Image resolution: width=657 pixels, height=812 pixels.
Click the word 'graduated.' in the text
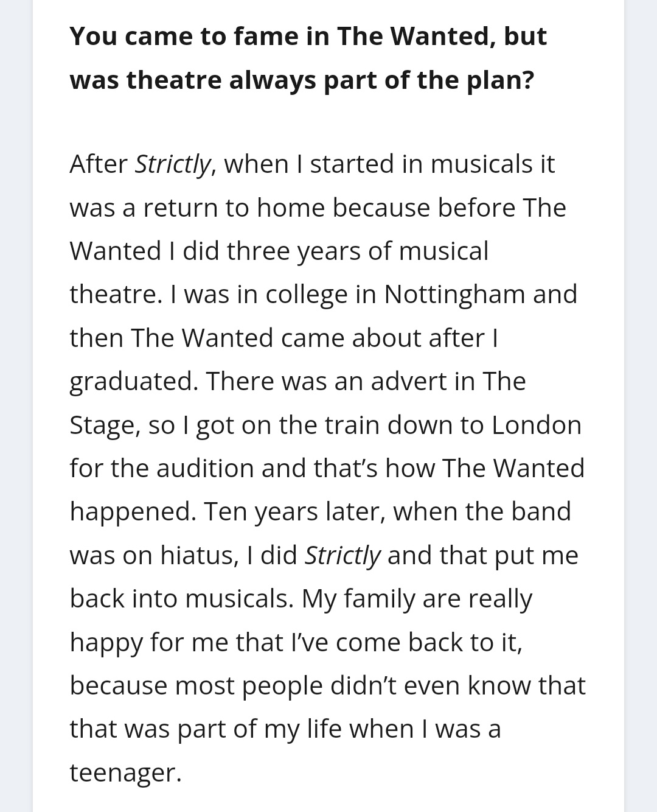tap(134, 382)
